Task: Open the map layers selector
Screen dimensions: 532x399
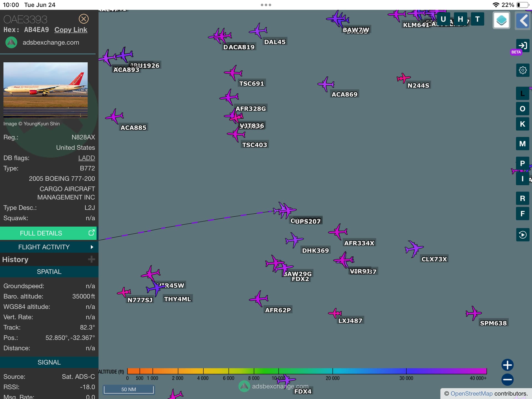Action: pyautogui.click(x=501, y=20)
